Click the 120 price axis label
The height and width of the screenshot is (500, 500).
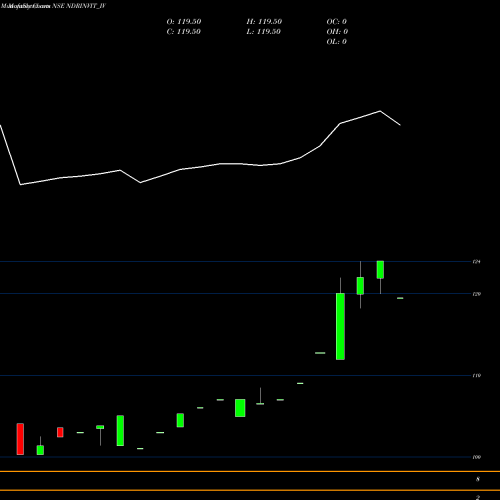click(x=477, y=294)
